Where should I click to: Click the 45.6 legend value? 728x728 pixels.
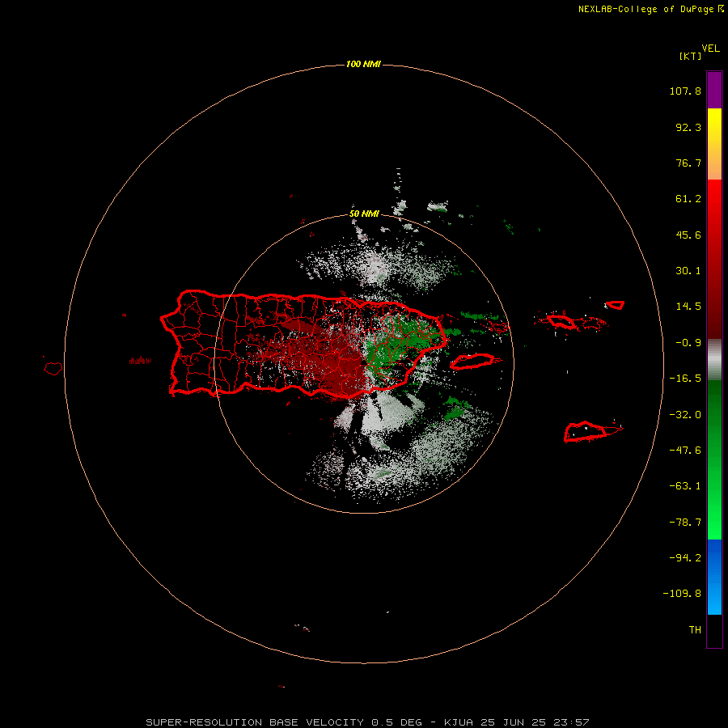[688, 235]
